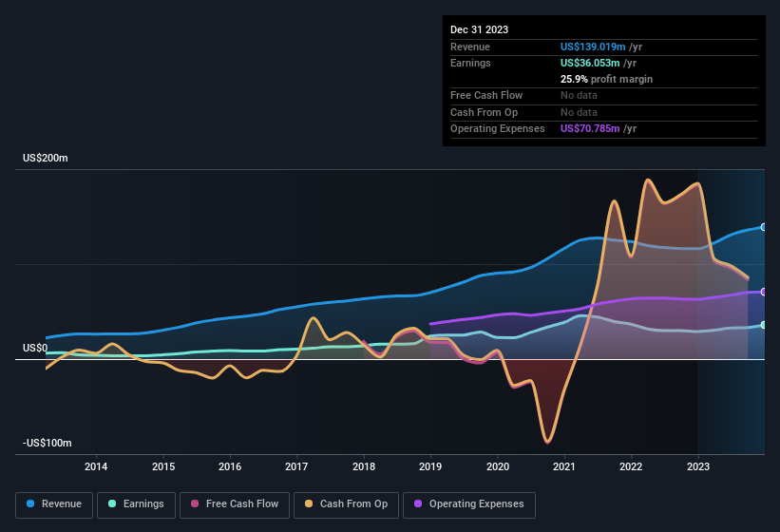The height and width of the screenshot is (532, 780).
Task: Click the Revenue line endpoint marker
Action: pos(764,227)
